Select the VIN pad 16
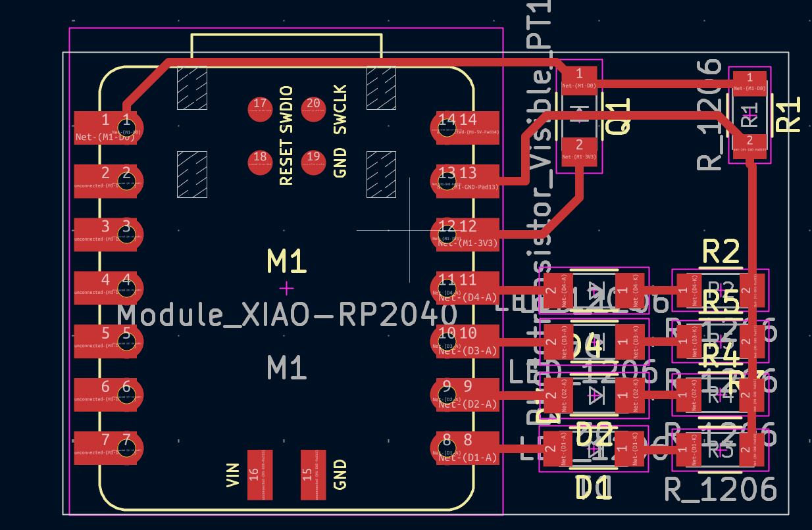 (x=255, y=474)
